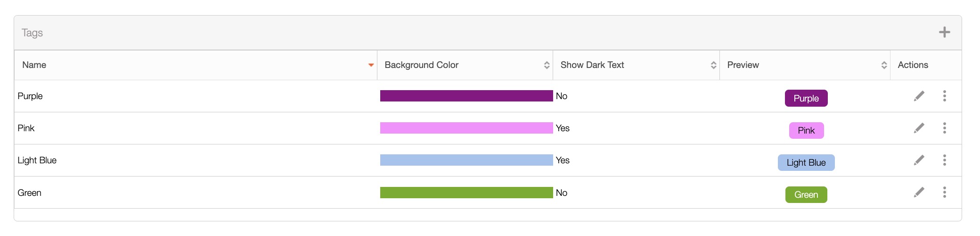
Task: Open more options menu for Purple tag
Action: click(944, 96)
